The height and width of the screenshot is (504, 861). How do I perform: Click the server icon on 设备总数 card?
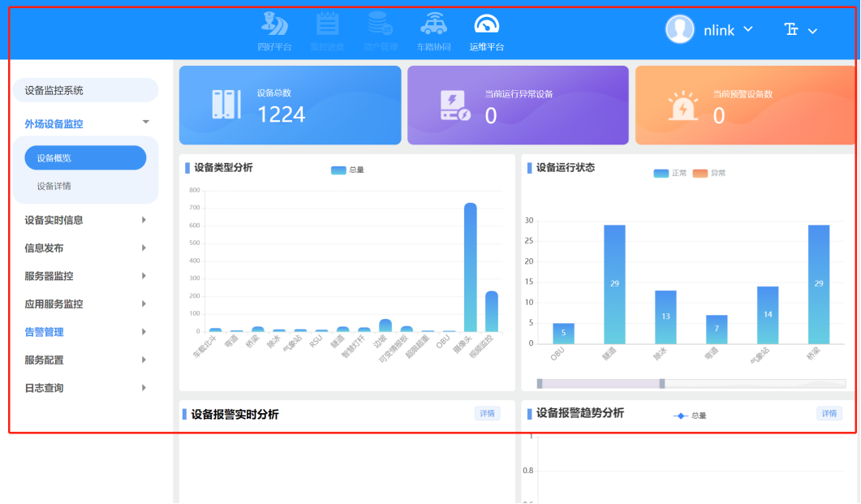pyautogui.click(x=226, y=105)
